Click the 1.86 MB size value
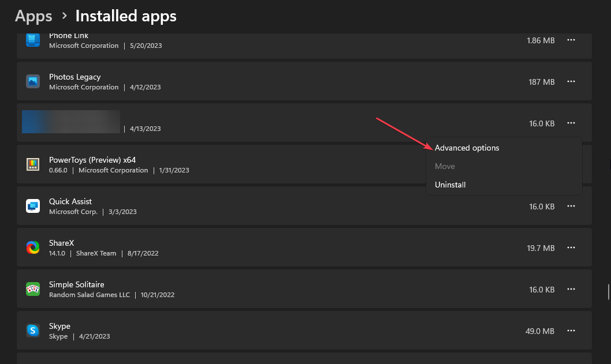611x364 pixels. pyautogui.click(x=541, y=40)
